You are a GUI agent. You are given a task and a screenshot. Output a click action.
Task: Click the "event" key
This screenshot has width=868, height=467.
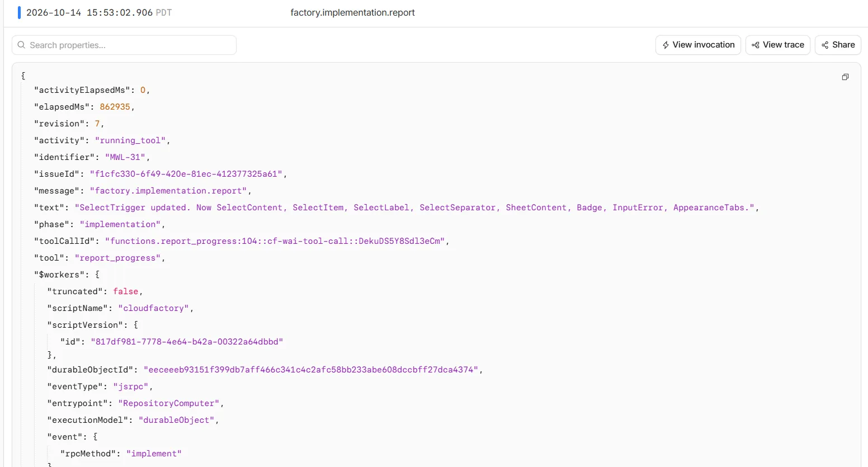(x=65, y=437)
